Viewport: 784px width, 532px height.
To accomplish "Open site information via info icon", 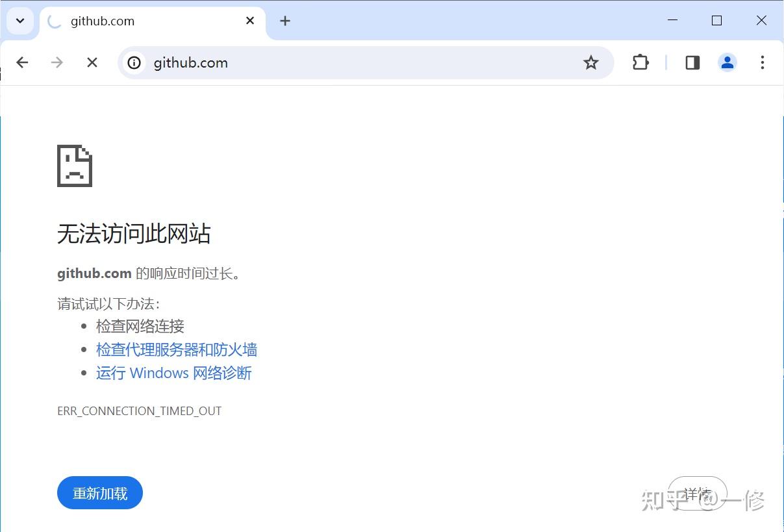I will point(134,62).
